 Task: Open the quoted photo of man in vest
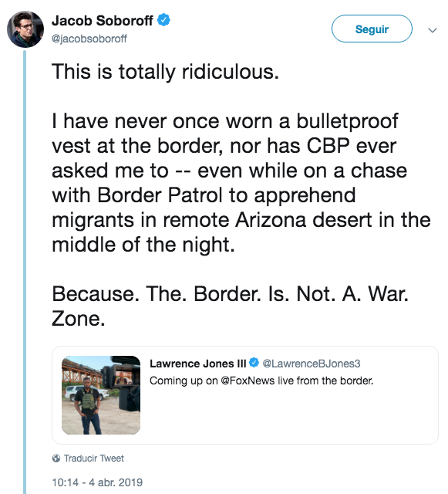click(101, 395)
